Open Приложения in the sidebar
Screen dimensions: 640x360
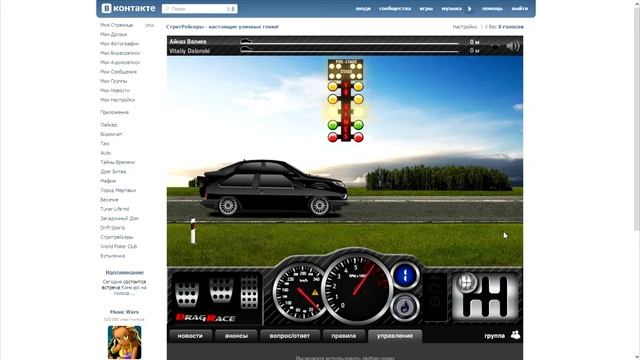[114, 112]
